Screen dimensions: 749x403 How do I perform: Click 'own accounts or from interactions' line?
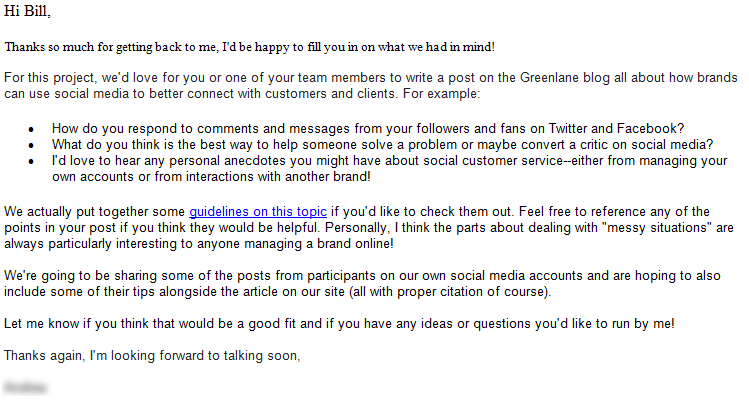211,176
